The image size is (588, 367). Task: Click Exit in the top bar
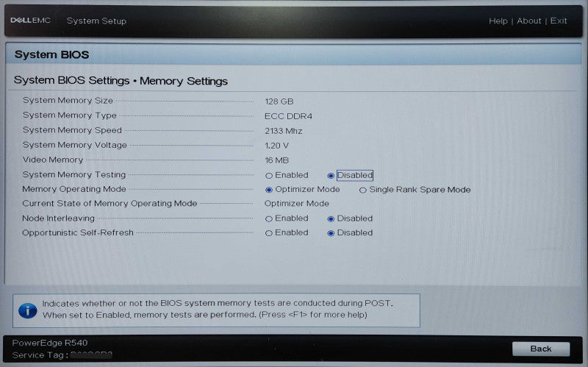559,21
